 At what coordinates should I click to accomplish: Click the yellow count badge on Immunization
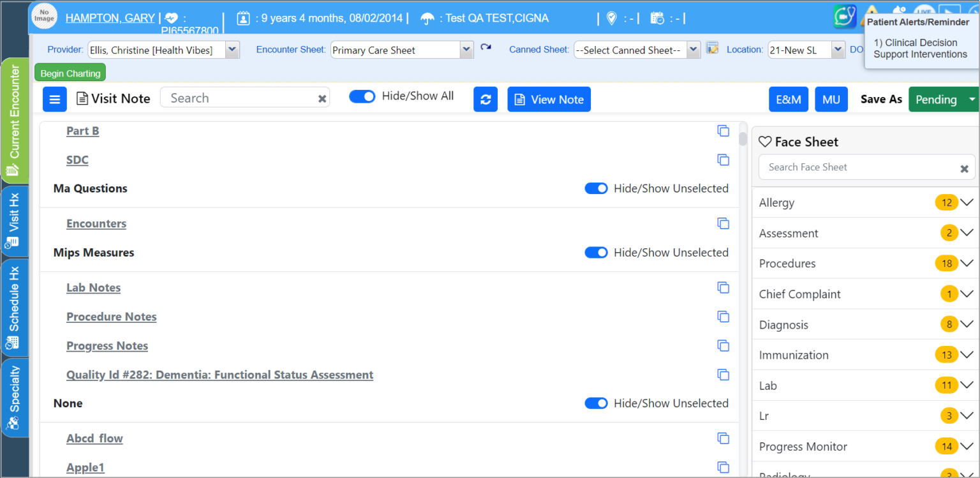coord(946,354)
